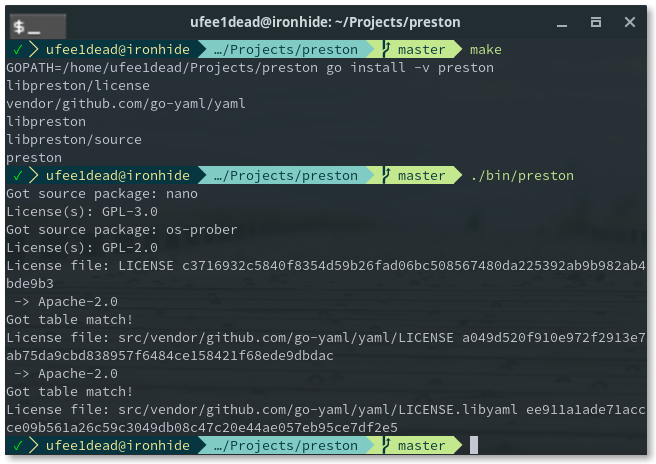Click the 'libpreston/source' output line
The width and height of the screenshot is (656, 464).
(74, 140)
